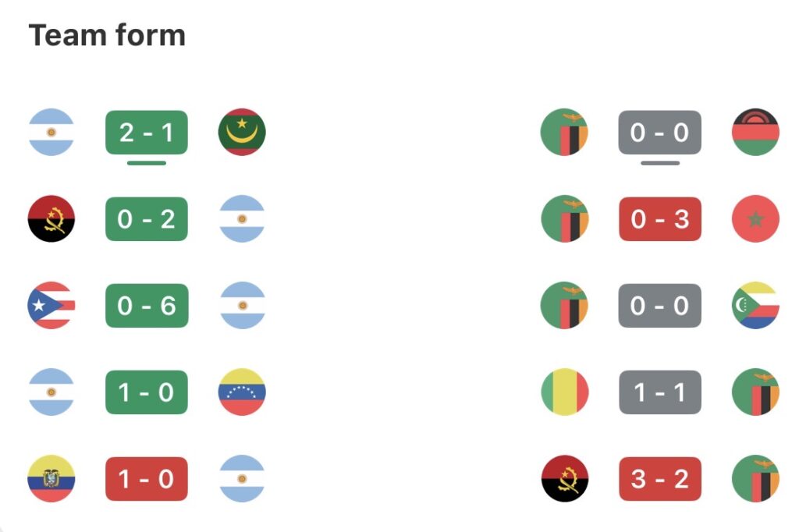Click the Mauritania flag icon
This screenshot has width=799, height=532.
click(x=242, y=132)
